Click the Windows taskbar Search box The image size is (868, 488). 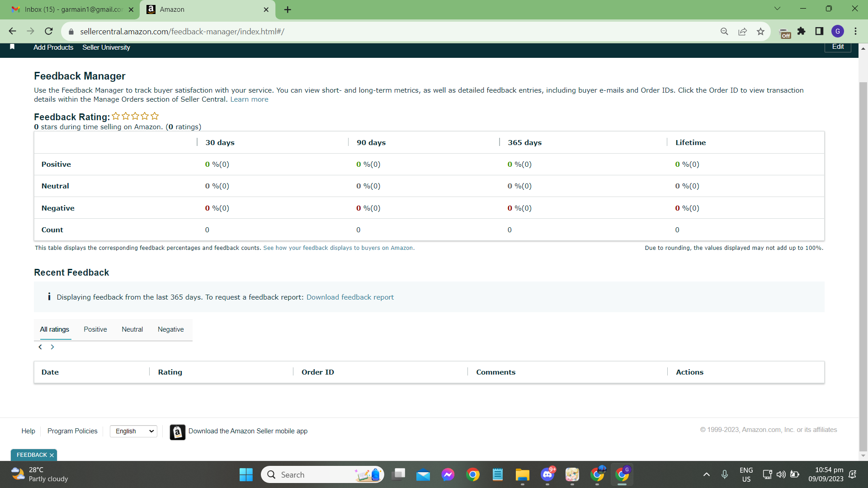click(x=322, y=475)
